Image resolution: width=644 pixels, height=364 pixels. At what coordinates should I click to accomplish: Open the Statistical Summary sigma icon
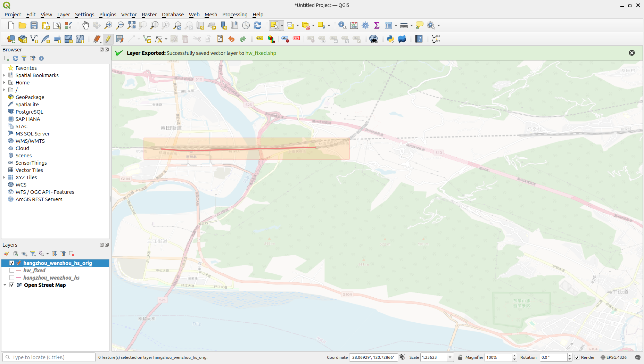[377, 25]
